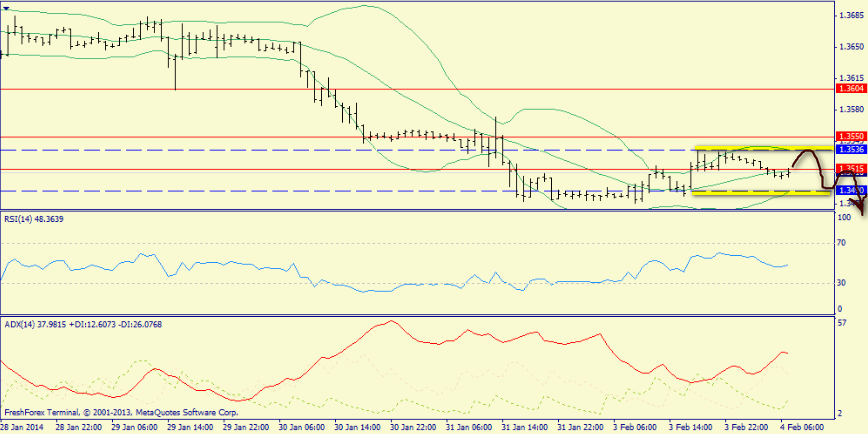Click the 28 Jan 2014 date label

click(20, 428)
